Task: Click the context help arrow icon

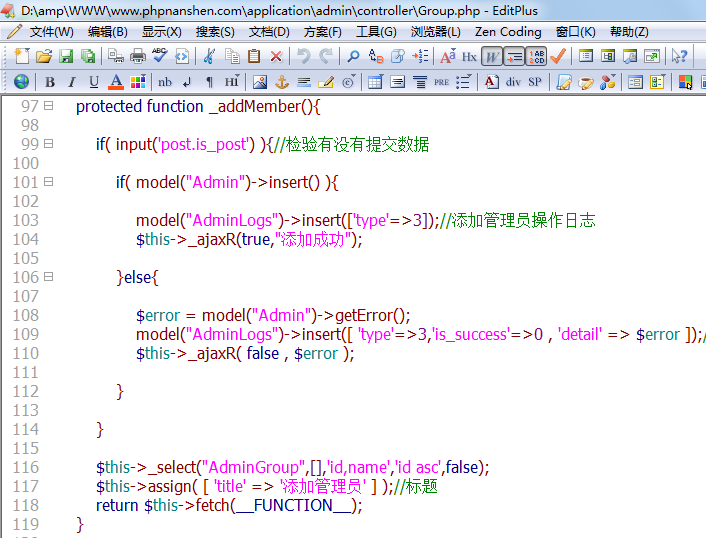Action: point(679,56)
